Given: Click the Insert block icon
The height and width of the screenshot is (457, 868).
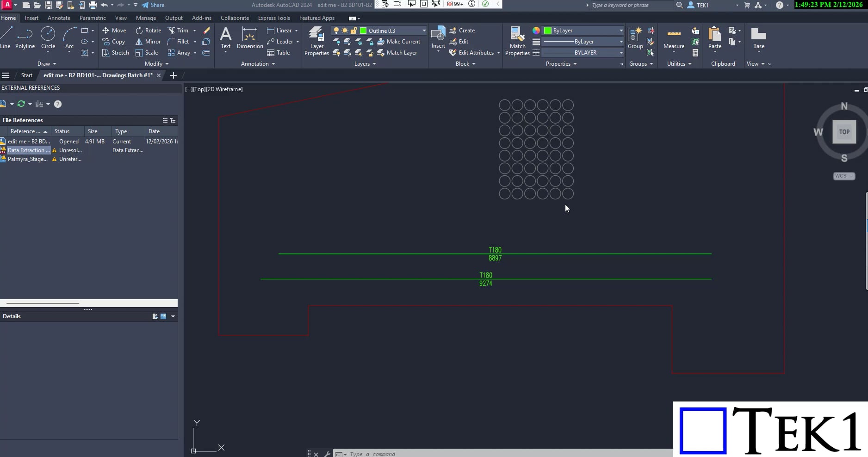Looking at the screenshot, I should coord(438,38).
